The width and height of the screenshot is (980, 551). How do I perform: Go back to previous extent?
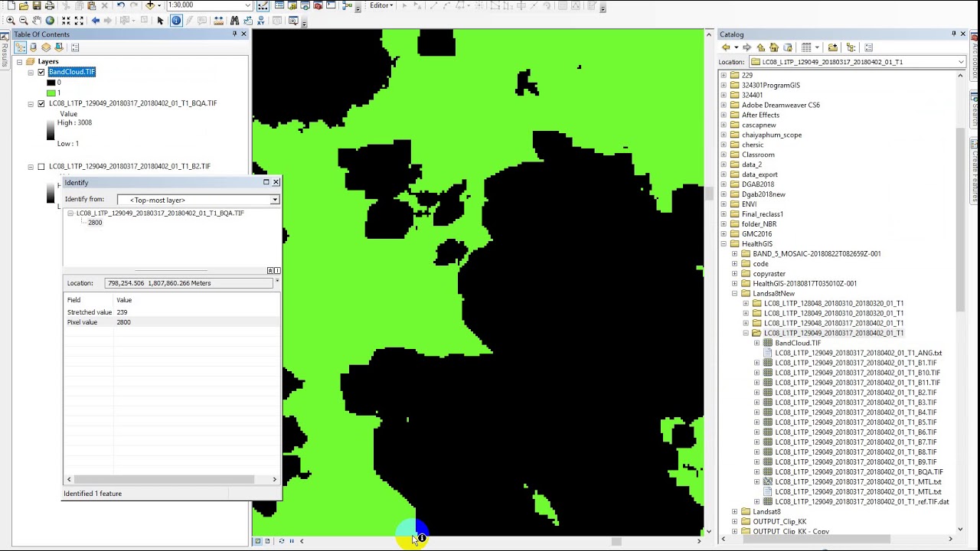pos(96,21)
